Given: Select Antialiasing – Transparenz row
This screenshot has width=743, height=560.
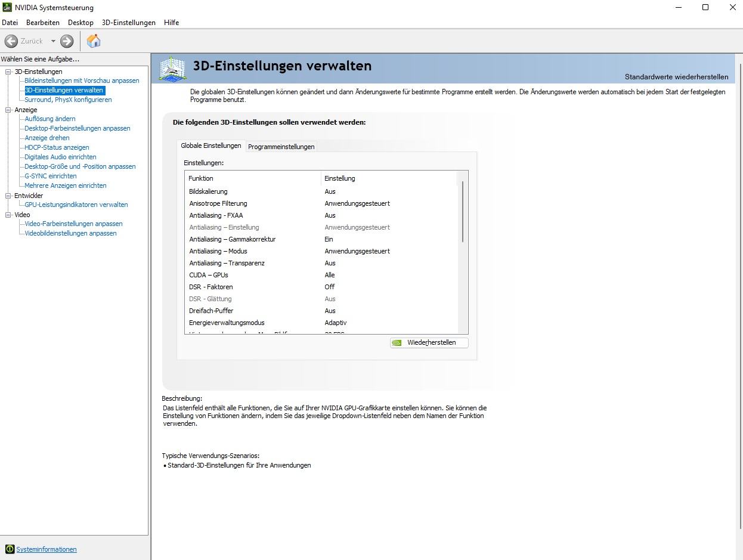Looking at the screenshot, I should click(x=321, y=263).
